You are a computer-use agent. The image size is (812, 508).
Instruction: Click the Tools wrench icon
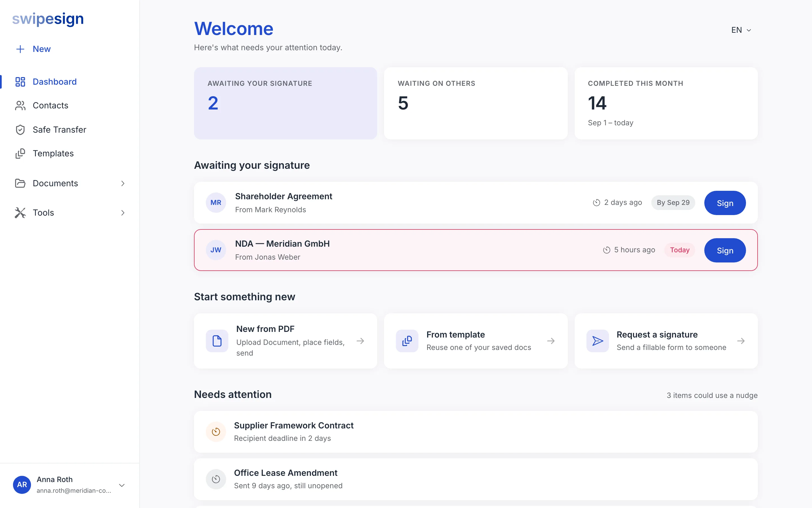(20, 213)
